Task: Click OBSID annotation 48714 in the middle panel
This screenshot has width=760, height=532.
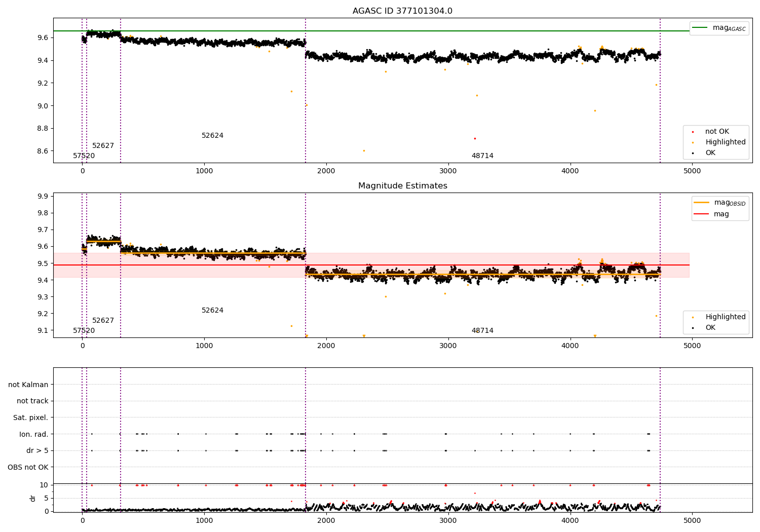Action: coord(482,331)
